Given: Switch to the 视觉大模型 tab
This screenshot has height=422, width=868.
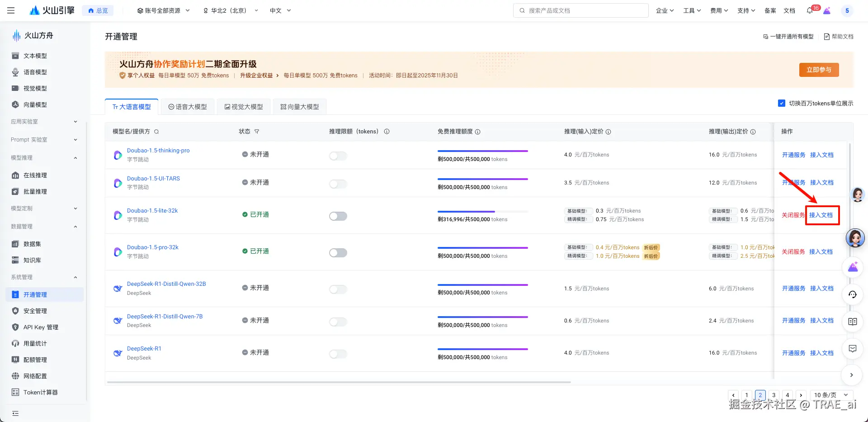Looking at the screenshot, I should click(x=244, y=107).
